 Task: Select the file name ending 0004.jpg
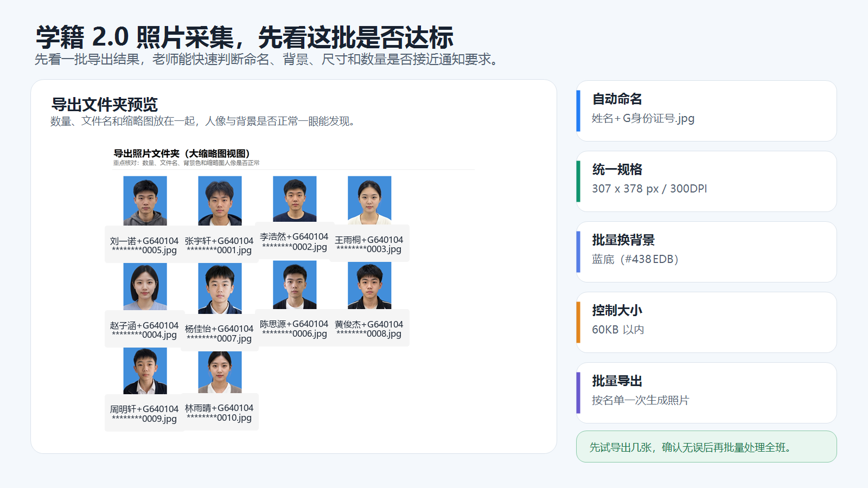[x=144, y=330]
